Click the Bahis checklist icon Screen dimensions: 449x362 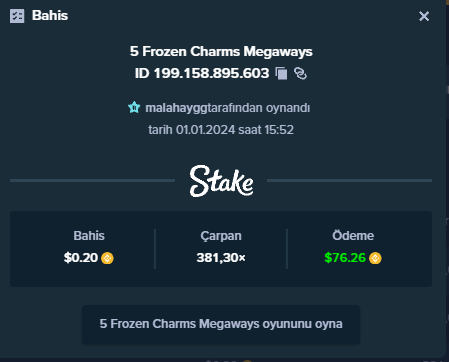pos(17,16)
